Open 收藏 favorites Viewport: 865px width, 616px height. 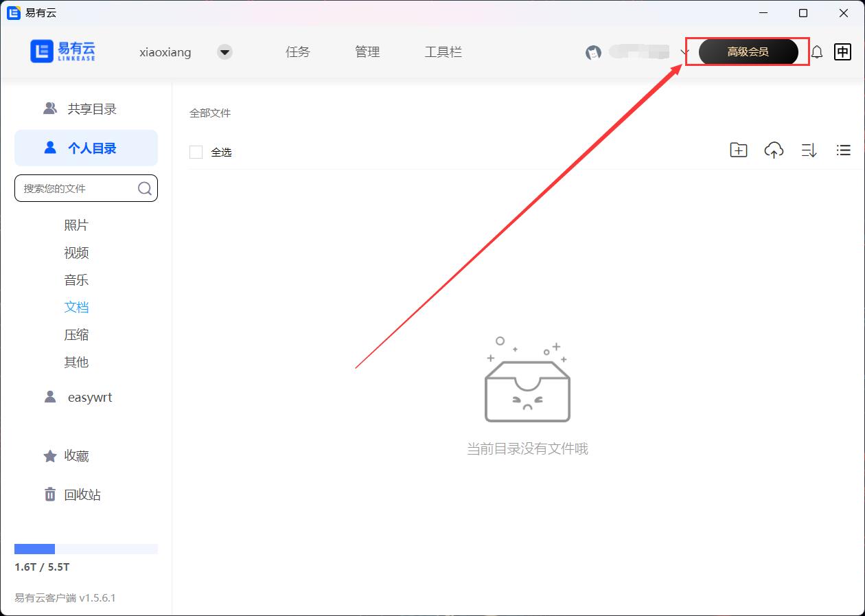point(66,456)
